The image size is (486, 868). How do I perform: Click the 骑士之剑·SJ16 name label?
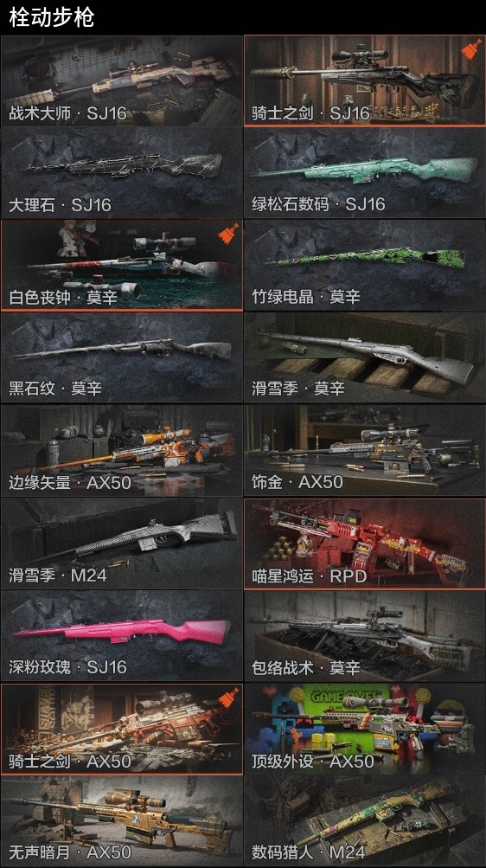(x=310, y=113)
